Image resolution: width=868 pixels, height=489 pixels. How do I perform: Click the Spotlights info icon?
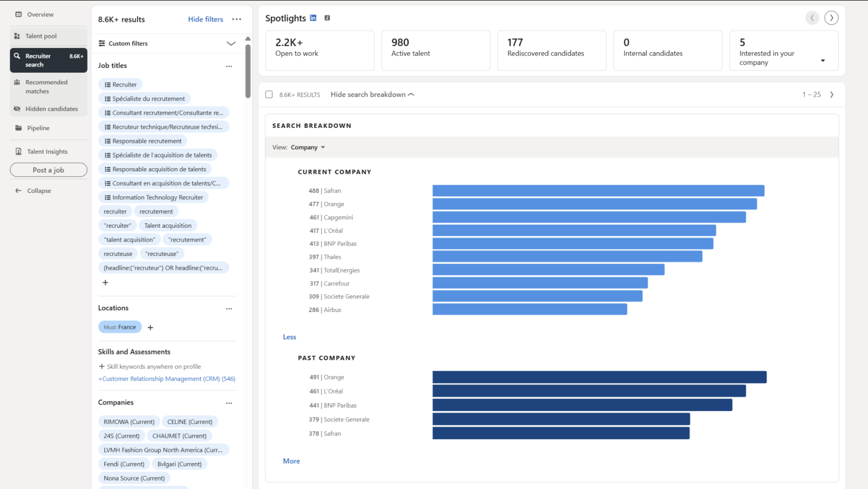(x=327, y=18)
